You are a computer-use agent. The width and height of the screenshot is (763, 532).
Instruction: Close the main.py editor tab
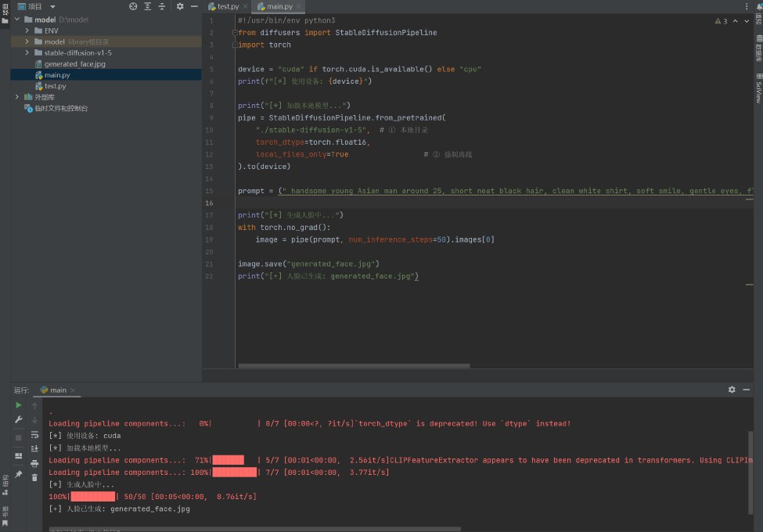pos(299,6)
